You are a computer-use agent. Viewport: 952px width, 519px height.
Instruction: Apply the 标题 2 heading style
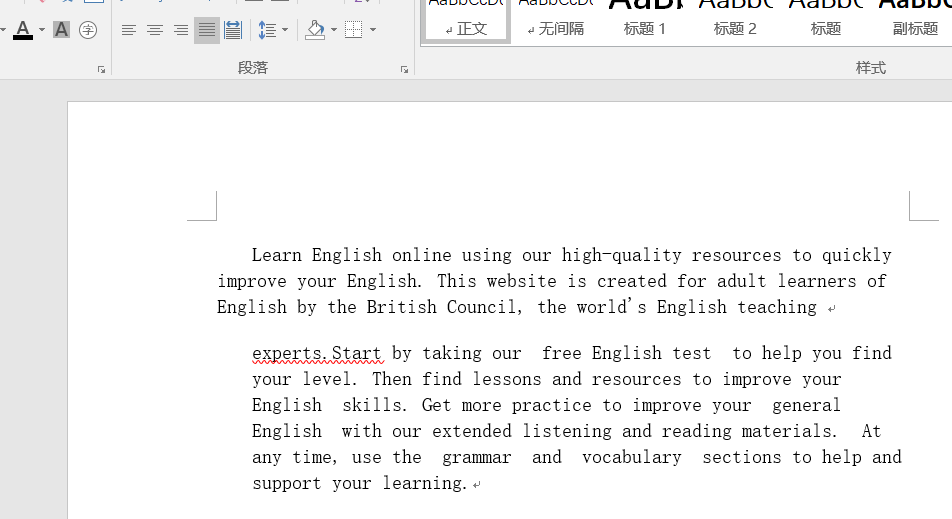(x=735, y=22)
